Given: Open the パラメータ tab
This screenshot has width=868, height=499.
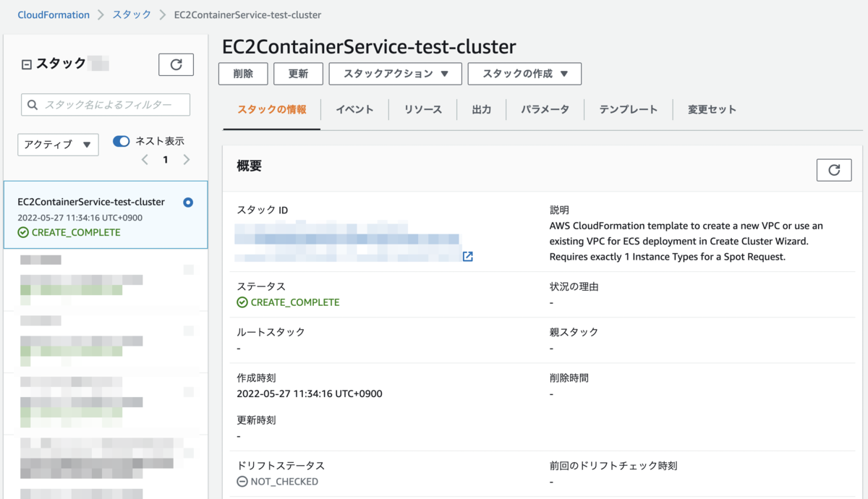Looking at the screenshot, I should (545, 110).
